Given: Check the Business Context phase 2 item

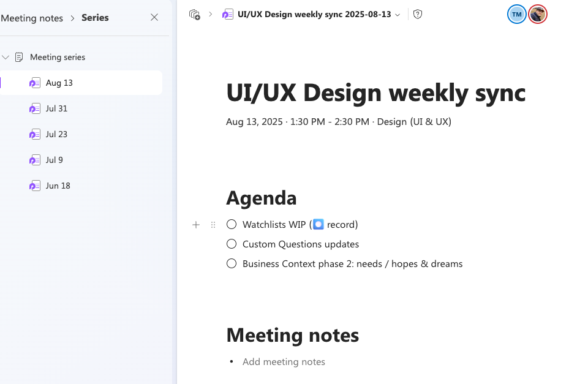Looking at the screenshot, I should [x=231, y=263].
